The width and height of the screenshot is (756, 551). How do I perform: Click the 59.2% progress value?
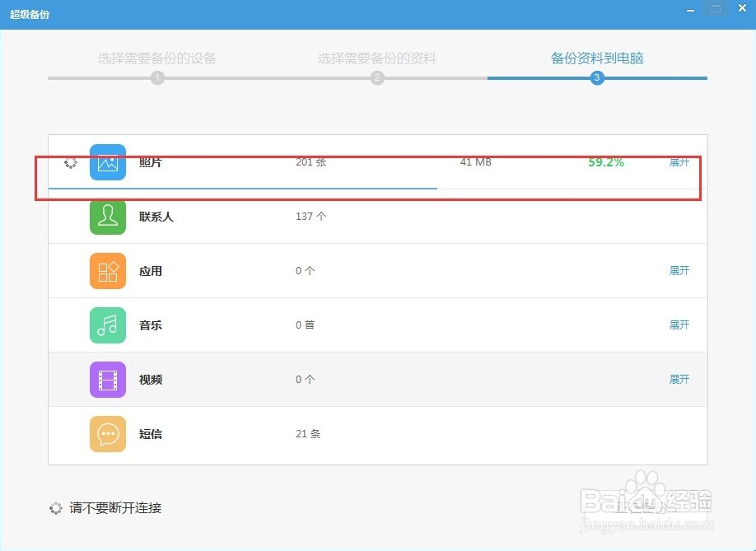(x=606, y=162)
